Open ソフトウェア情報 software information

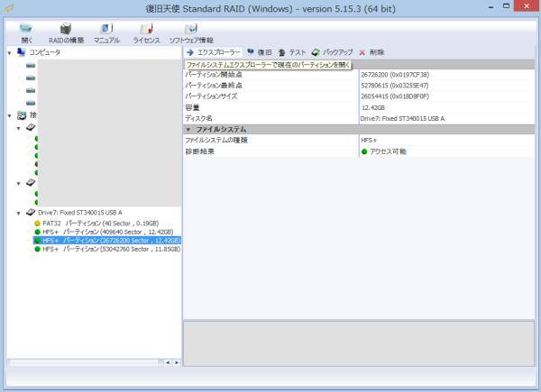coord(191,33)
